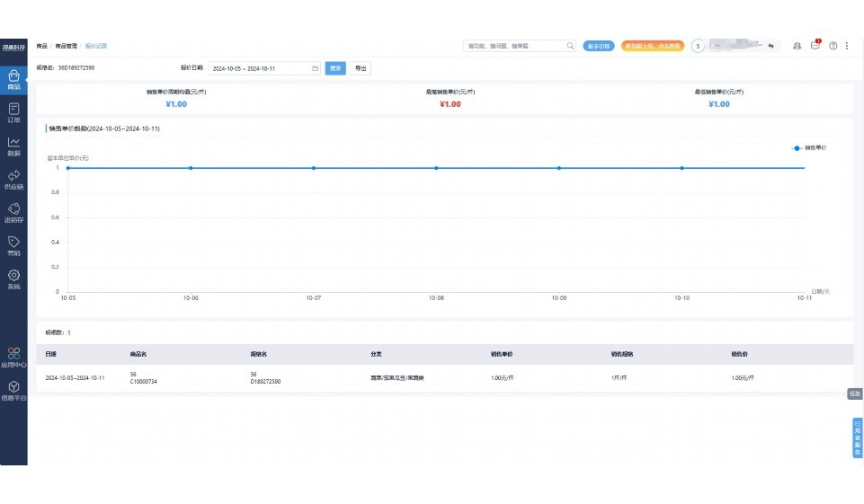Click the help question mark icon
864x504 pixels.
pyautogui.click(x=833, y=46)
